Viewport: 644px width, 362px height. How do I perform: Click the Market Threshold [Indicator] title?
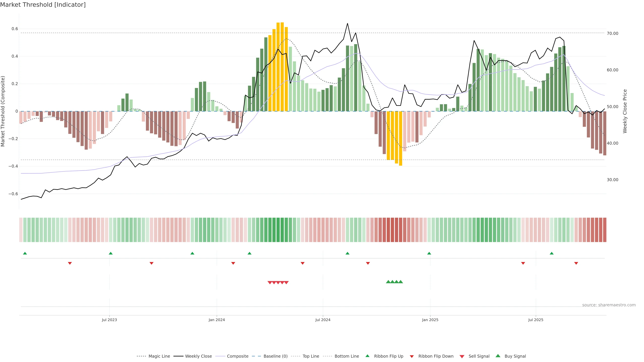click(43, 5)
